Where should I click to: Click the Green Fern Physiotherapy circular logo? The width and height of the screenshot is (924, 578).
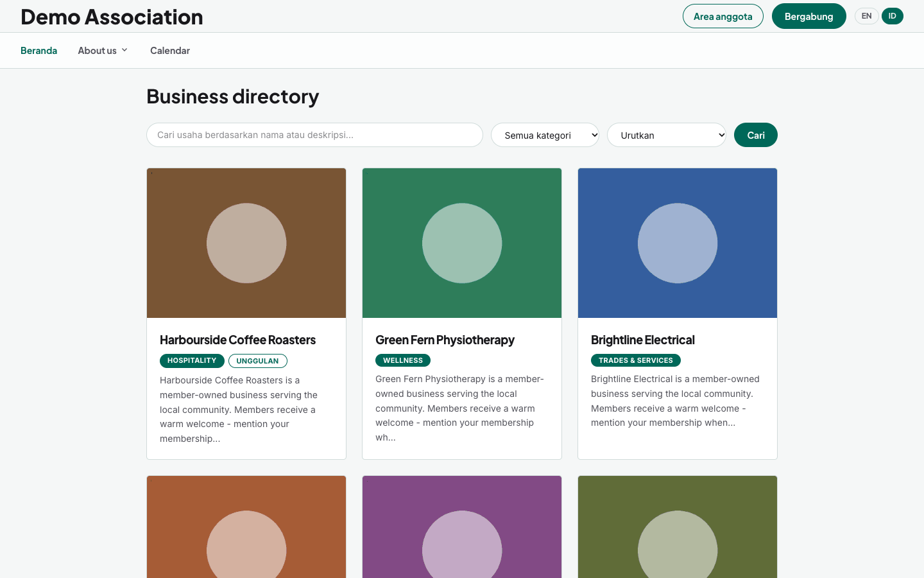462,243
